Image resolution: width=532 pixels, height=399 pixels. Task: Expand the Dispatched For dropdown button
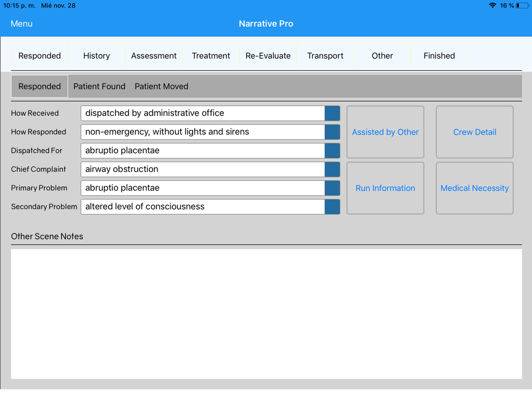point(332,151)
